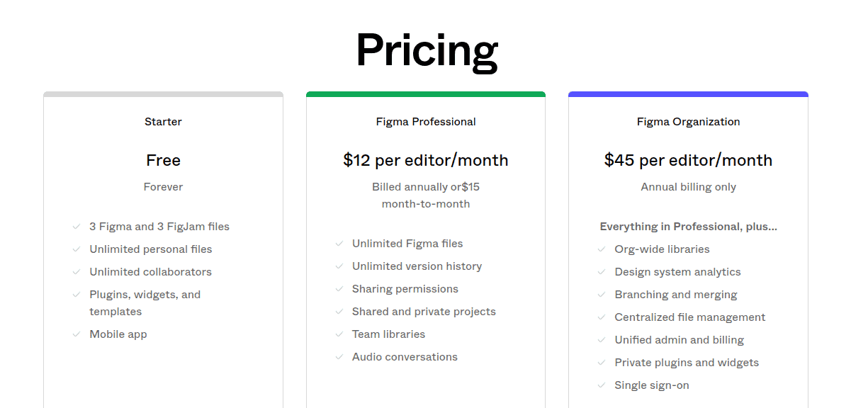
Task: Click the Pricing page heading
Action: (427, 50)
